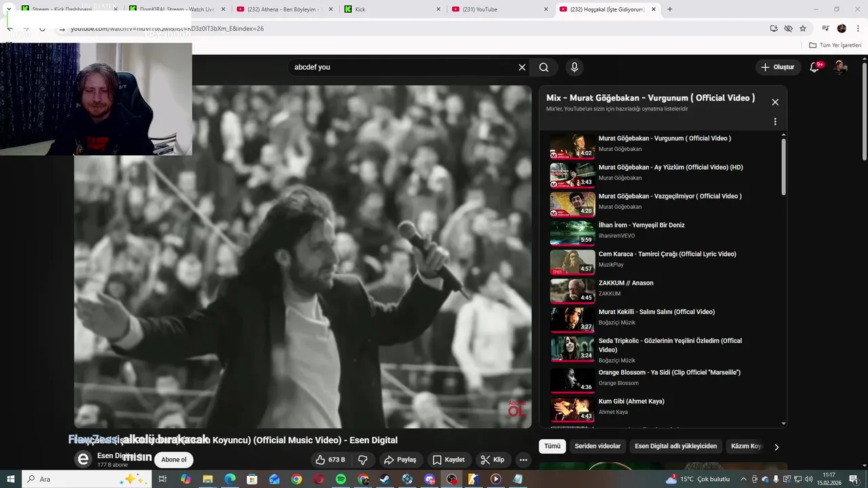
Task: Close the Mix playlist panel
Action: pos(775,102)
